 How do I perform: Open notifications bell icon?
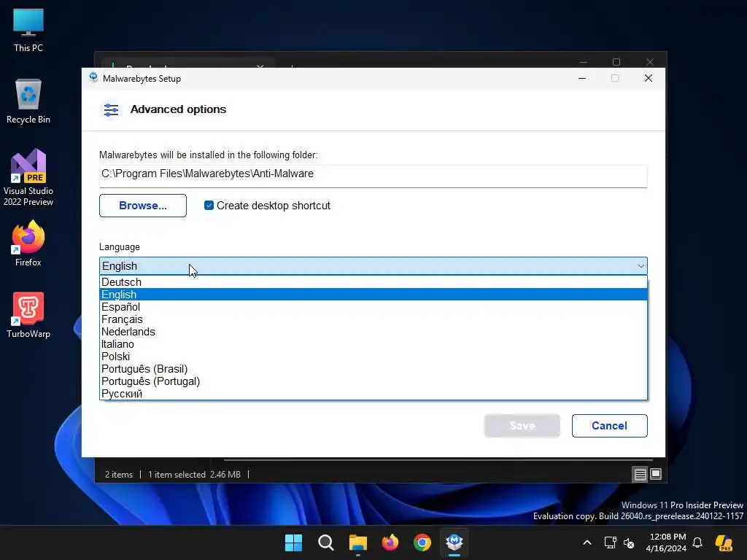click(697, 542)
